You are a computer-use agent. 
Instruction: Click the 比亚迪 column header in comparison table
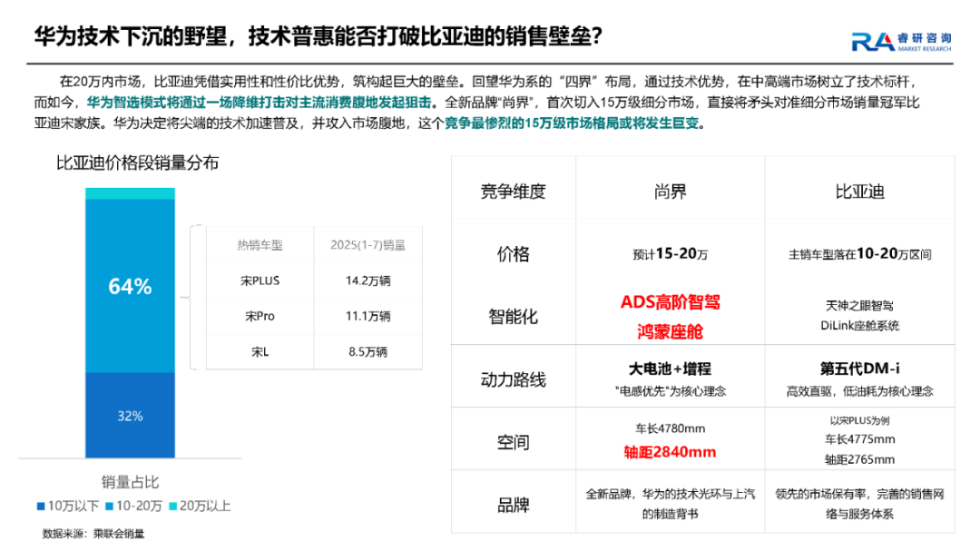(860, 192)
